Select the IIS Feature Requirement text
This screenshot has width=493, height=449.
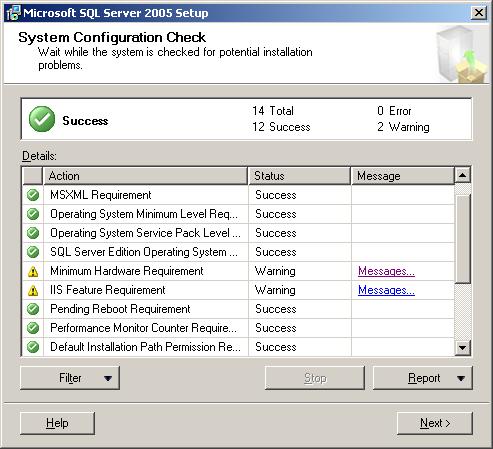click(x=108, y=290)
